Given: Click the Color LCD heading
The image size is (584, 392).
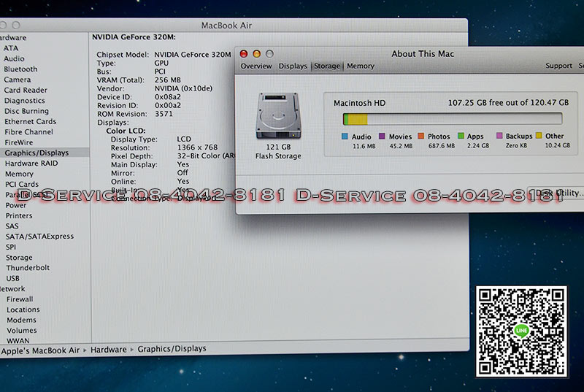Looking at the screenshot, I should (x=126, y=131).
